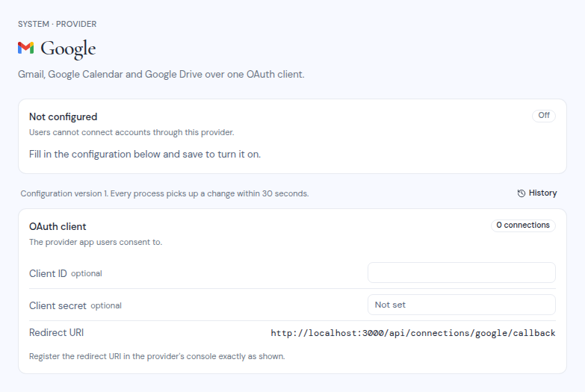Click the Not configured heading
This screenshot has height=392, width=585.
(63, 116)
